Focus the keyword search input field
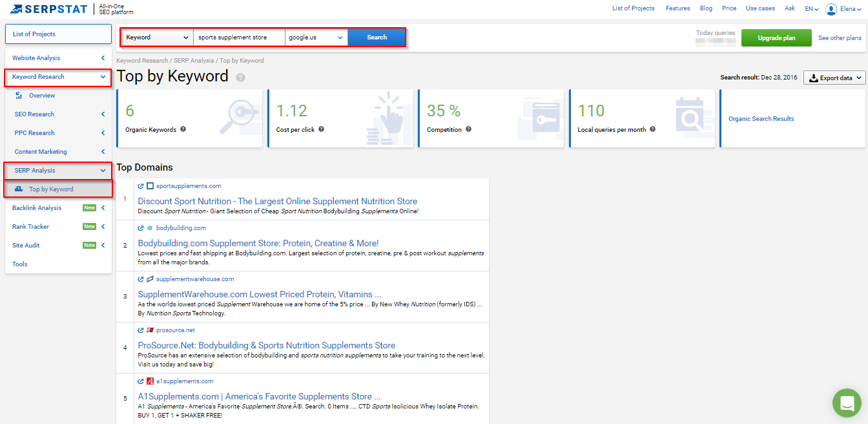Viewport: 868px width, 424px height. (239, 37)
